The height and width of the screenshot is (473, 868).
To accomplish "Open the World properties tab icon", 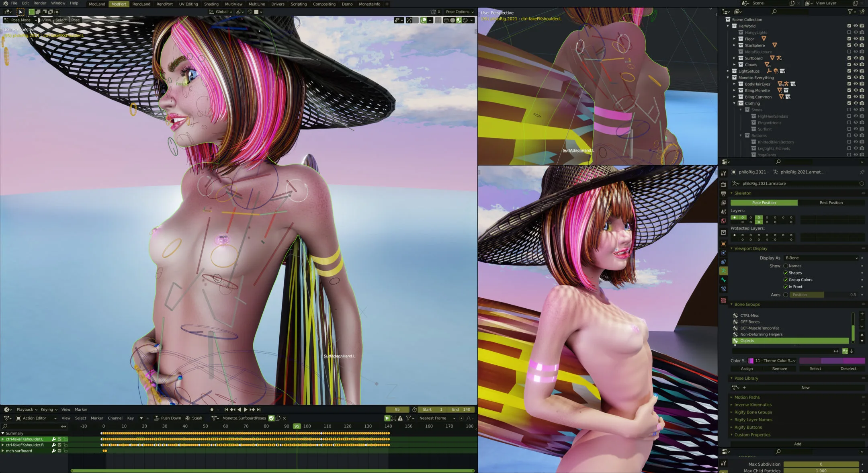I will [723, 221].
